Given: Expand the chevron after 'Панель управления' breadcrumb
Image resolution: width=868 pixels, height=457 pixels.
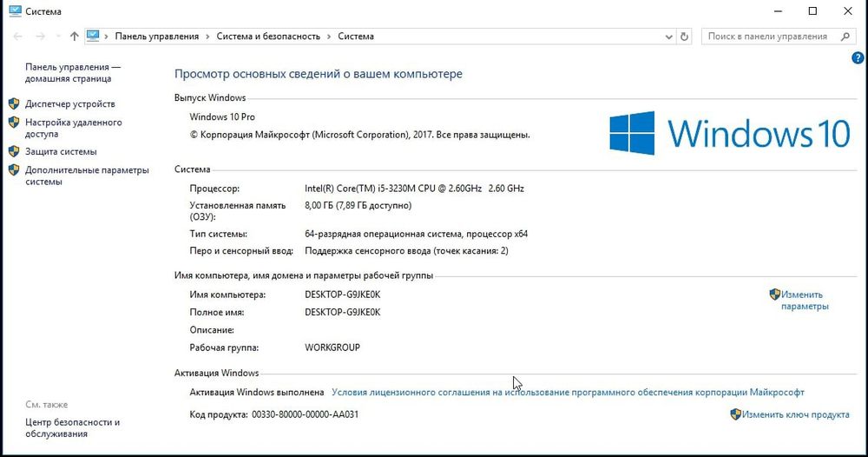Looking at the screenshot, I should point(207,36).
